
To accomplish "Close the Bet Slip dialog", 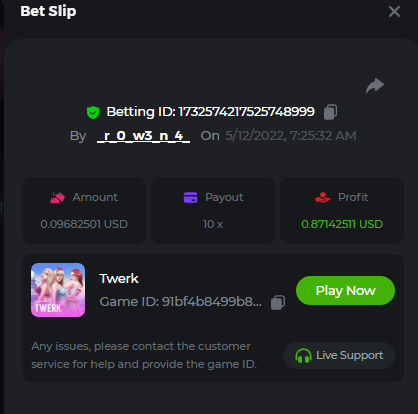I will [394, 12].
